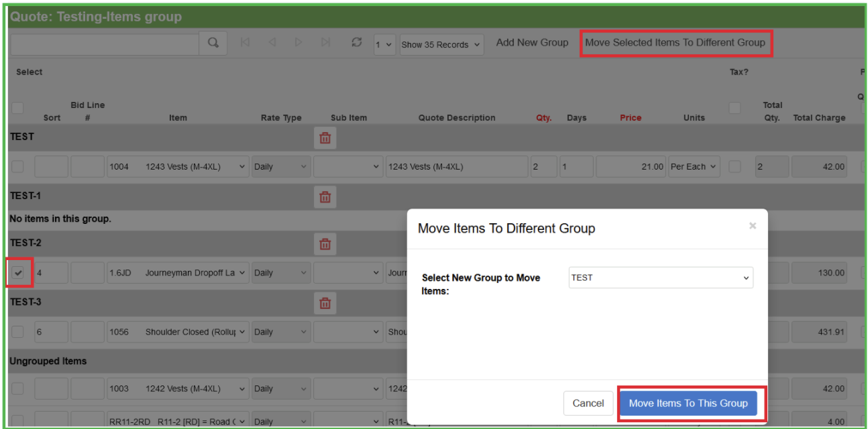The width and height of the screenshot is (868, 429).
Task: Check the RR11-2RD row select box
Action: coord(17,421)
